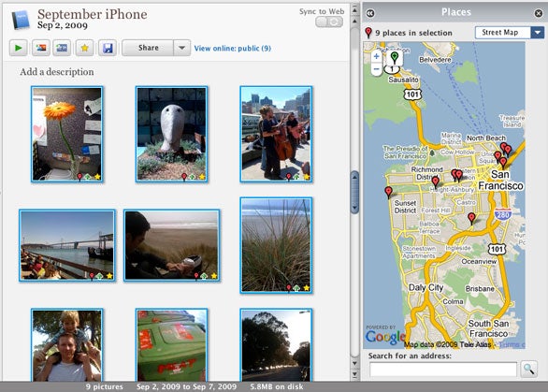
Task: Click the September iPhone album title
Action: point(93,14)
